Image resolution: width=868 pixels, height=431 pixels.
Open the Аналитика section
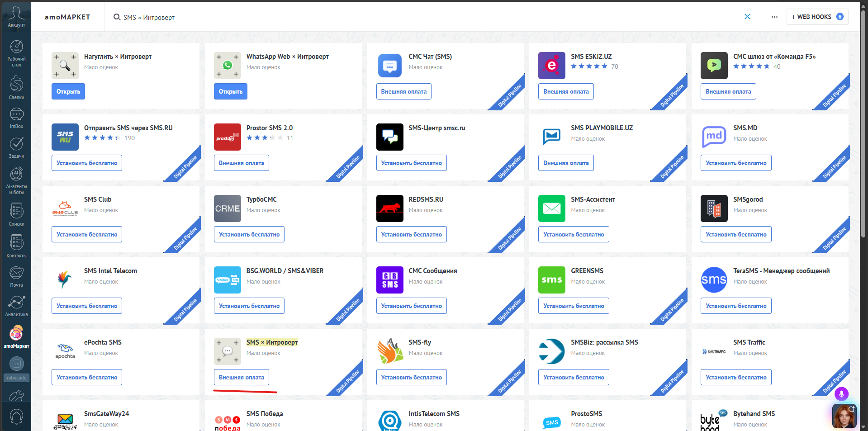coord(16,306)
